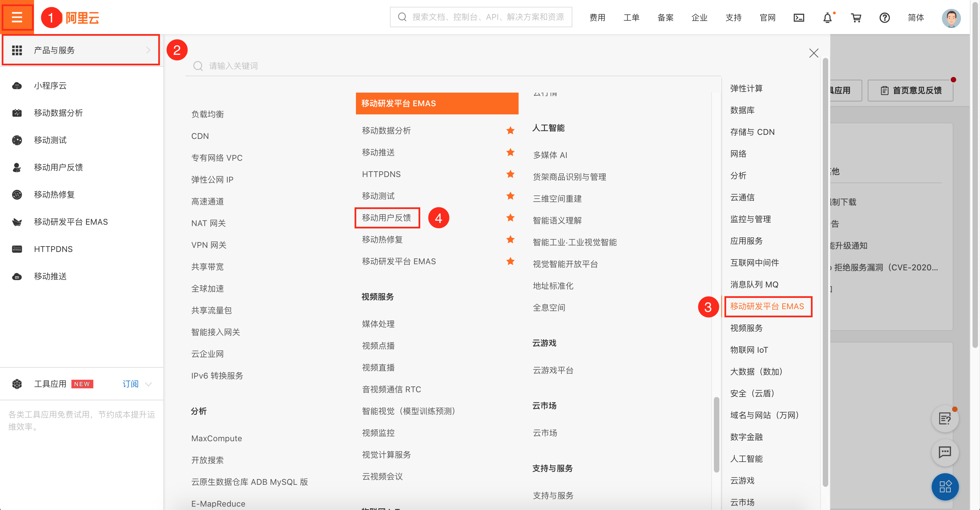Select 视频服务 in category list
Screen dimensions: 980x510
pyautogui.click(x=747, y=328)
